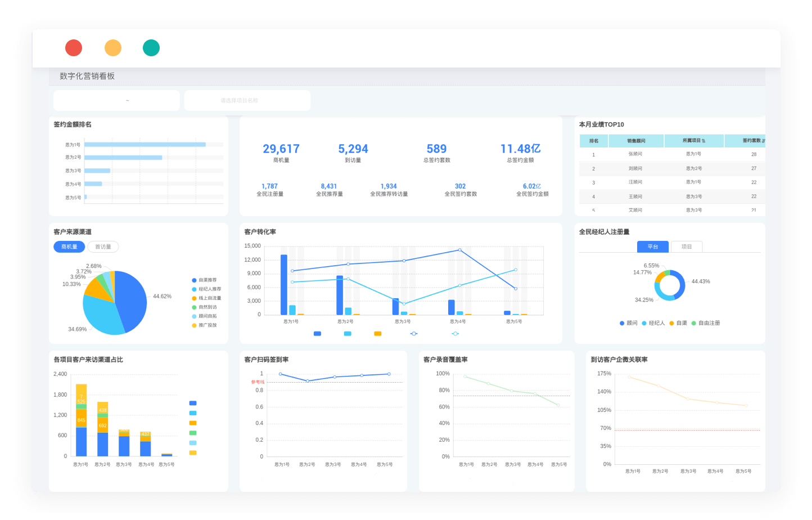Toggle the 经纪人推荐 pie legend entry
Screen dimensions: 812x520
(x=206, y=289)
